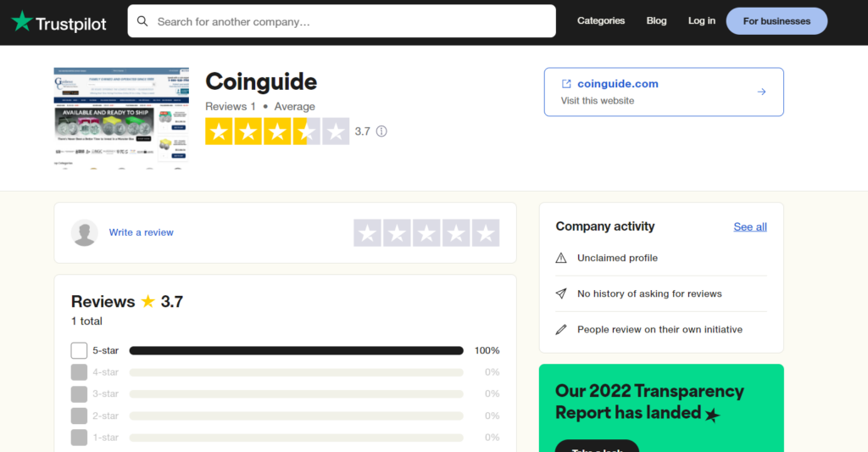Click See all in Company activity
This screenshot has height=452, width=868.
click(x=750, y=226)
